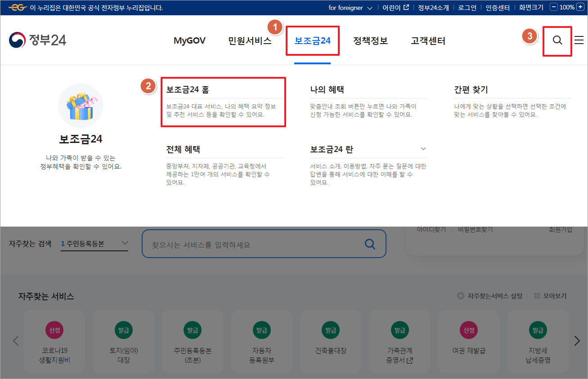
Task: Switch to the MyGOV tab
Action: [189, 40]
